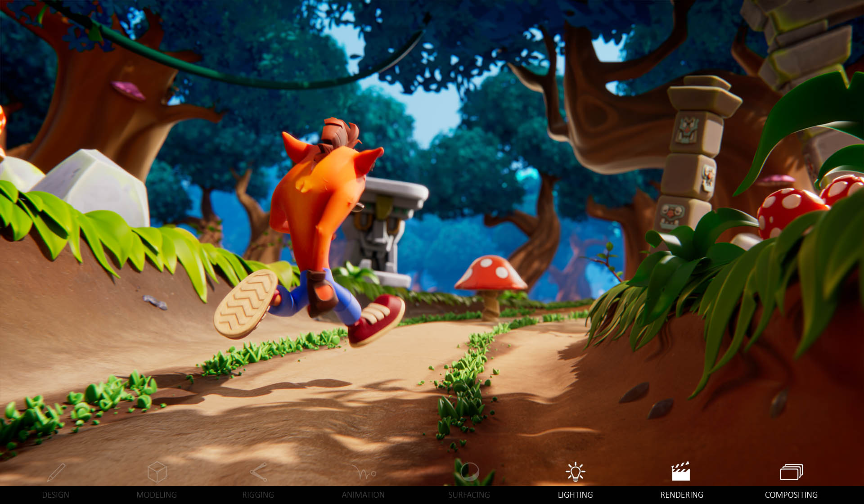Click the Lighting bulb icon
This screenshot has height=504, width=864.
[575, 472]
